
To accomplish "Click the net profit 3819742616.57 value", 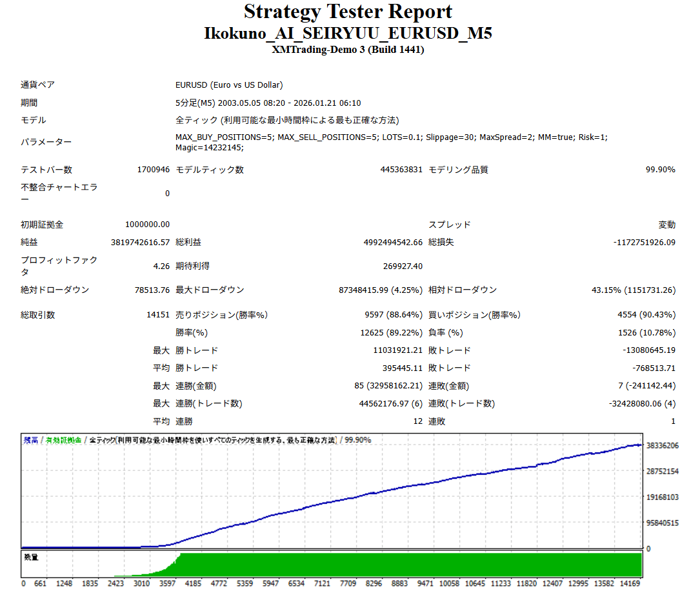I will point(140,243).
